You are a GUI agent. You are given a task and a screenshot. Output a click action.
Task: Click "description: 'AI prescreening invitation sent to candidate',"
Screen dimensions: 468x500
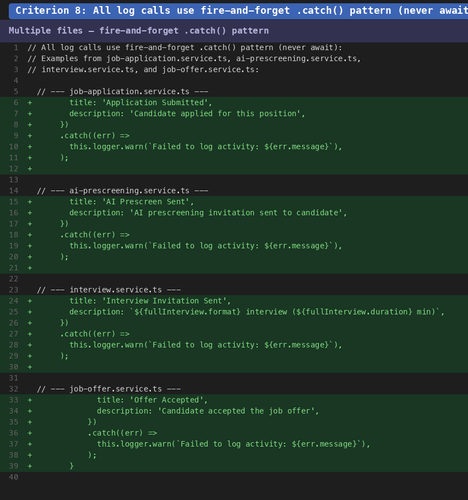coord(208,212)
